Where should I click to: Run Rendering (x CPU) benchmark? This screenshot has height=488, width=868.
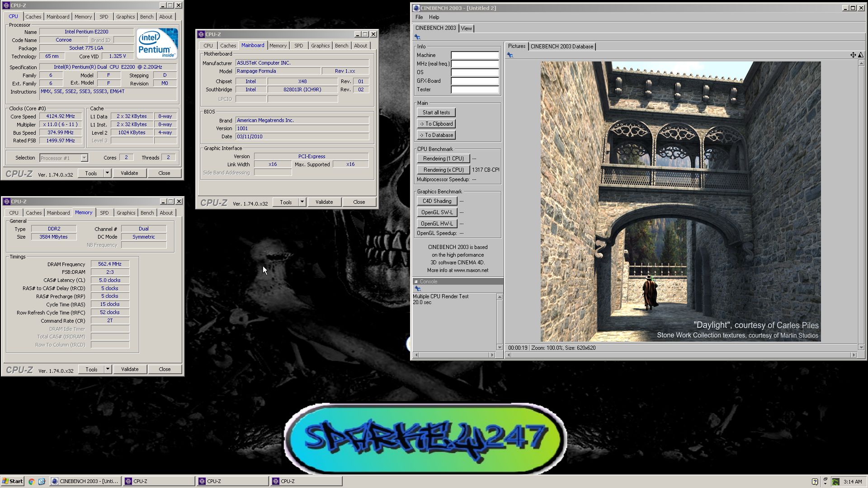coord(443,170)
